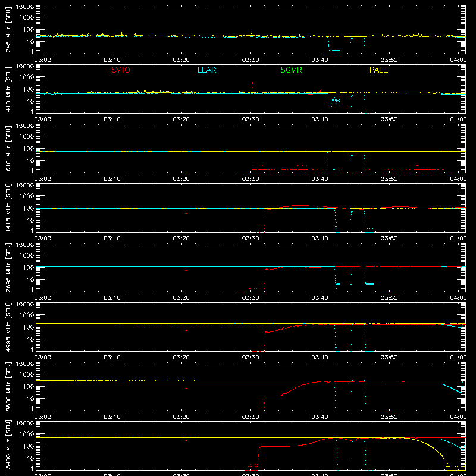The width and height of the screenshot is (476, 476).
Task: Click 03:30 tick under the 410 MHz plot
Action: [x=250, y=120]
